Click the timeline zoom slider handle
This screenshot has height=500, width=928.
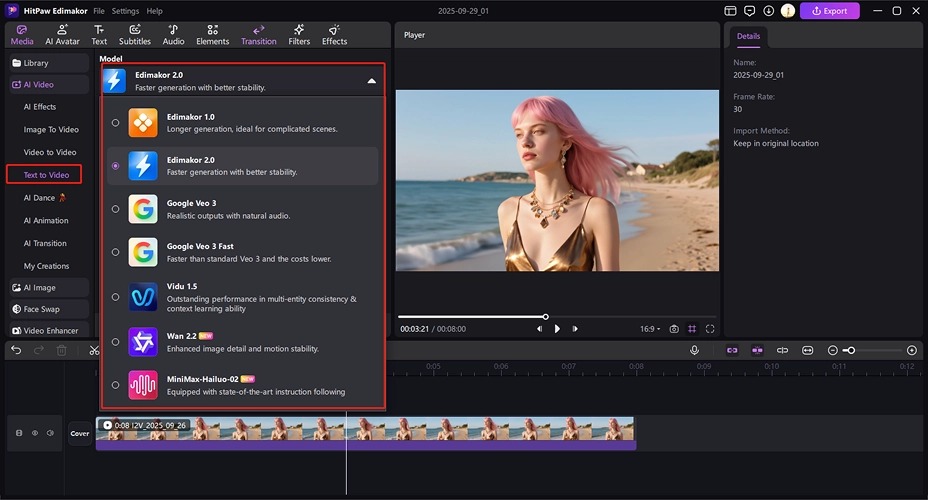click(851, 350)
